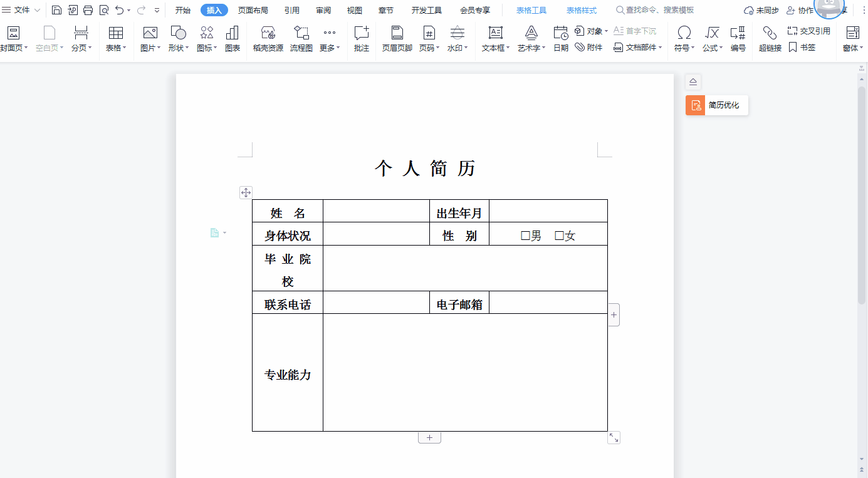Click the Print icon in quick access bar
This screenshot has width=868, height=478.
(88, 10)
